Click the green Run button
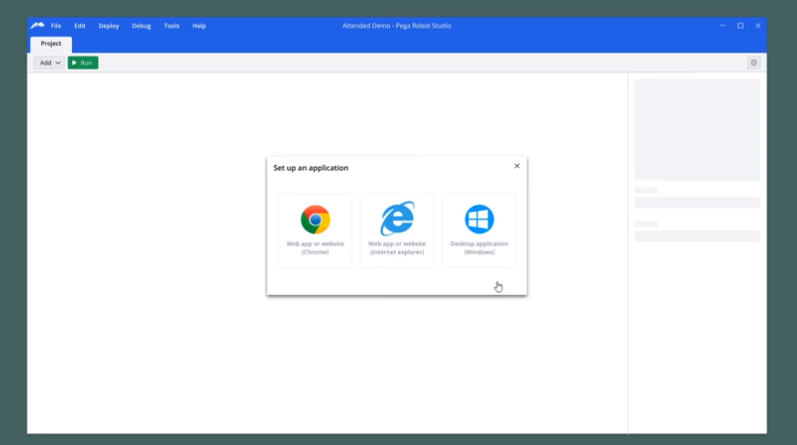This screenshot has width=797, height=445. (x=83, y=63)
